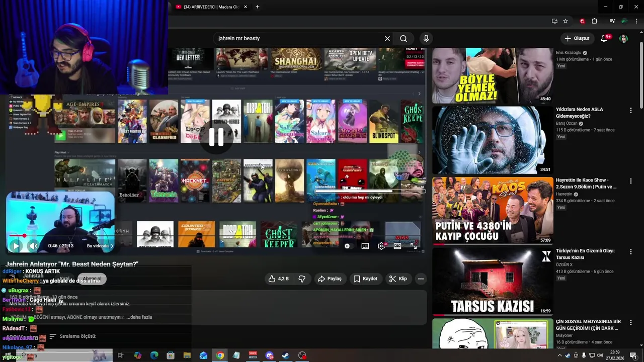Open Steam from the Windows taskbar
This screenshot has height=362, width=644.
pos(285,355)
